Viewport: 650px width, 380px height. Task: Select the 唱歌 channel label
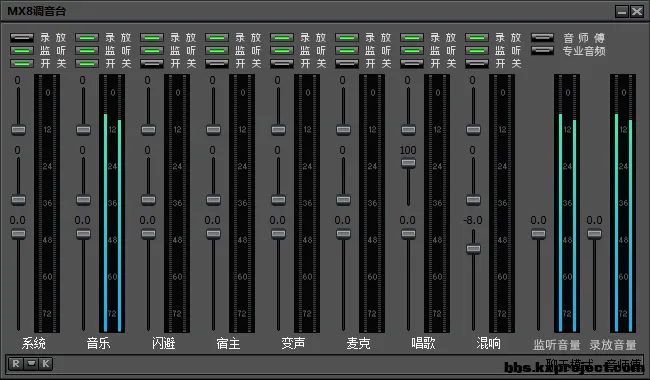[424, 344]
